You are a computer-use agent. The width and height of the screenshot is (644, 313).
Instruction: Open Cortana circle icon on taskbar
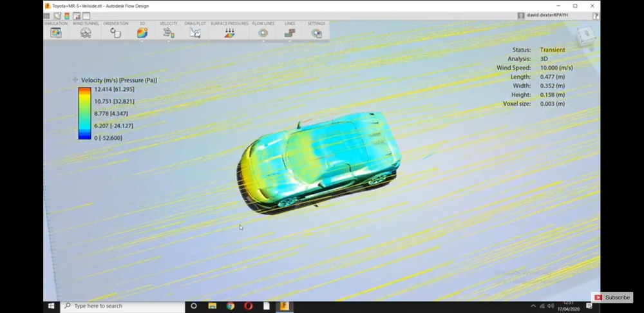click(x=194, y=306)
